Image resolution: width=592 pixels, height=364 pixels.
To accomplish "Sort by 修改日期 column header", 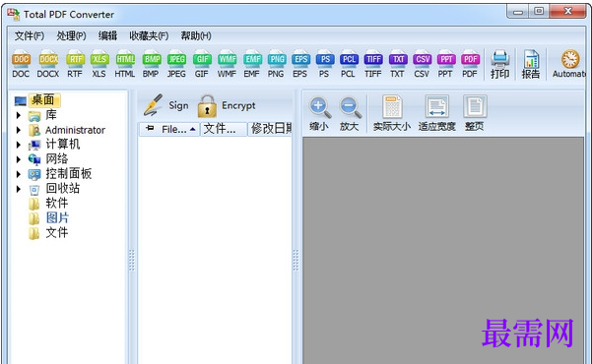I will 270,129.
